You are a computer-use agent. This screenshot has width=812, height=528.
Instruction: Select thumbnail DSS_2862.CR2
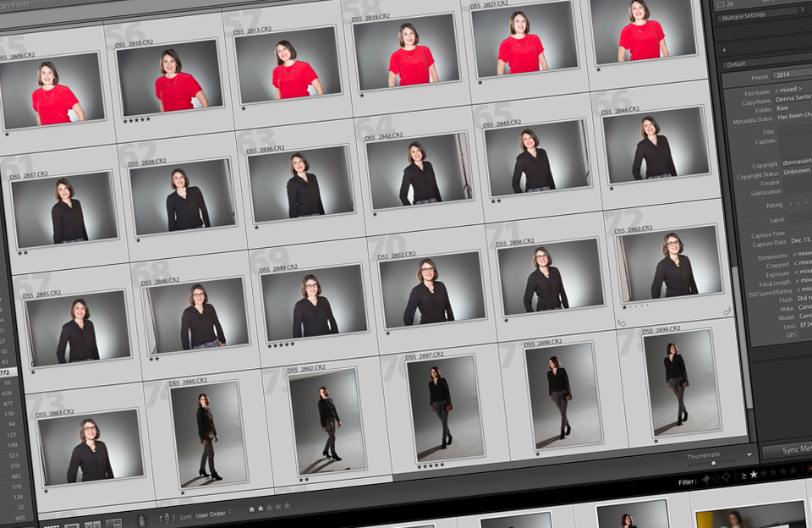coord(668,264)
